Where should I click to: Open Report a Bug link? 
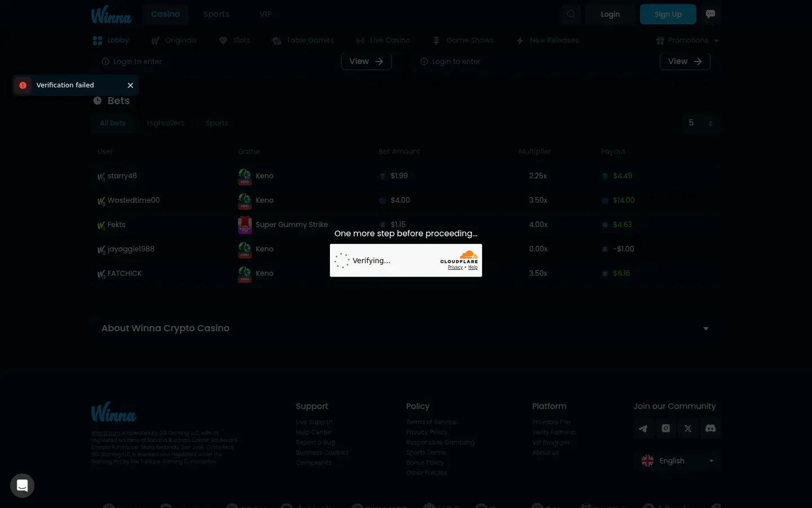(x=315, y=443)
